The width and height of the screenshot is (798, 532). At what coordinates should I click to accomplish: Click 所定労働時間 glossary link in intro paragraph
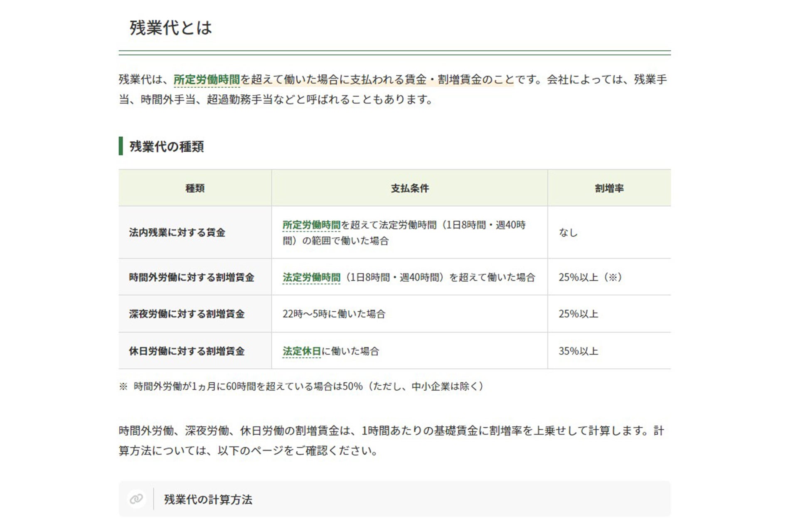point(207,79)
